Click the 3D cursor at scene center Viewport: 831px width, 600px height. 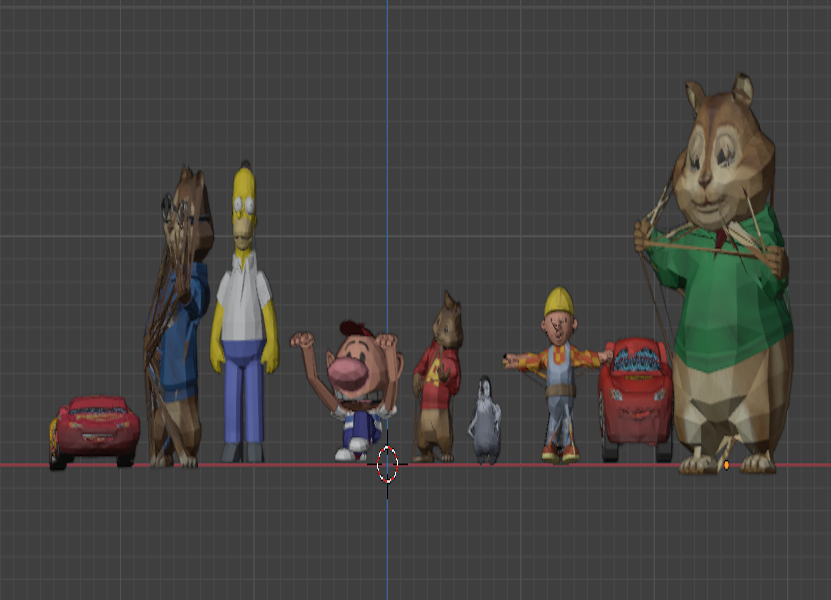coord(388,466)
